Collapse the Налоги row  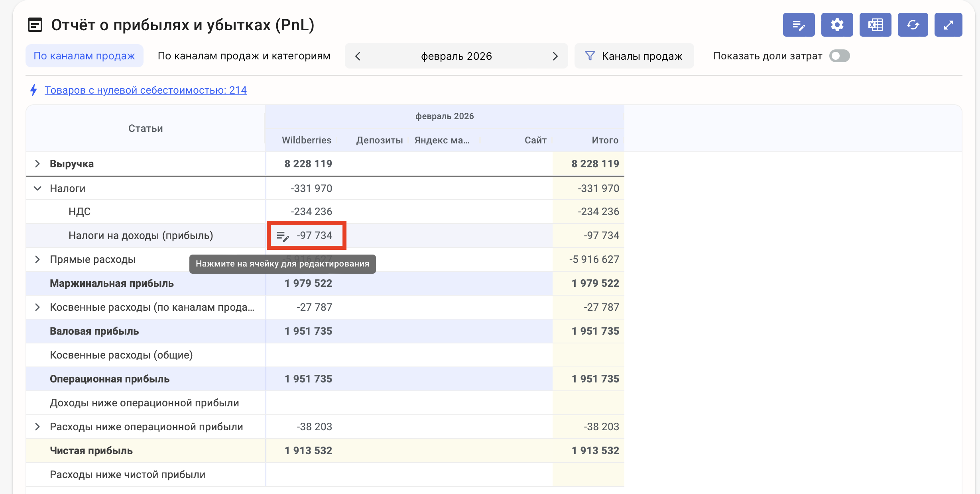pyautogui.click(x=37, y=188)
